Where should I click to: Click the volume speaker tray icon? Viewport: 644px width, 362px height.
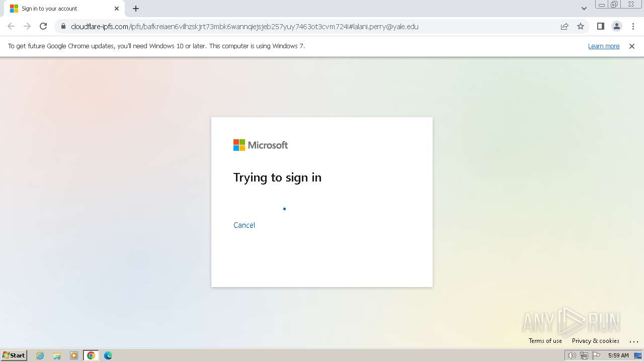pos(572,355)
